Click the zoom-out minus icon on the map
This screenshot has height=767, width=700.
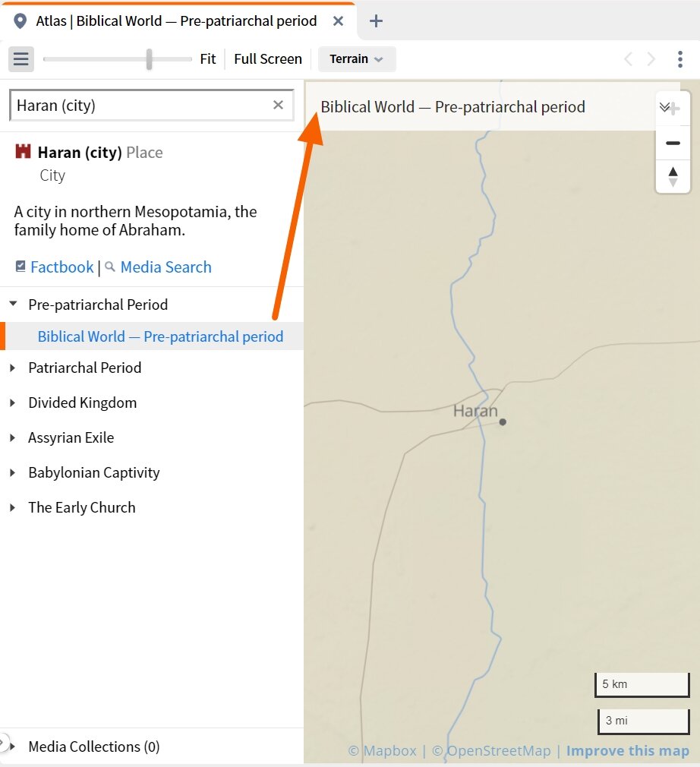tap(673, 143)
